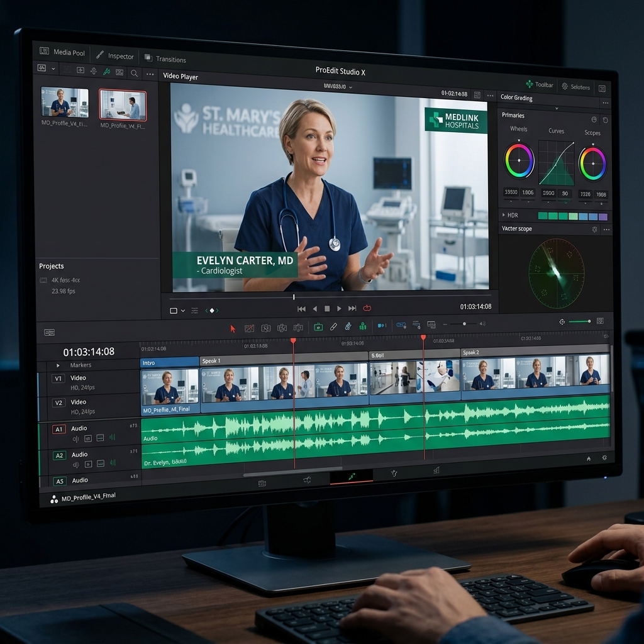
Task: Open the Media Pool tab
Action: (62, 52)
